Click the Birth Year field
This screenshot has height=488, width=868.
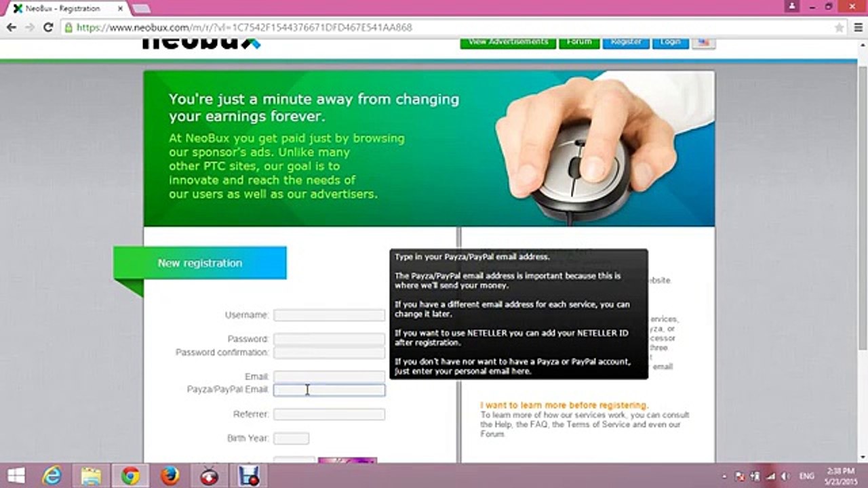coord(291,439)
